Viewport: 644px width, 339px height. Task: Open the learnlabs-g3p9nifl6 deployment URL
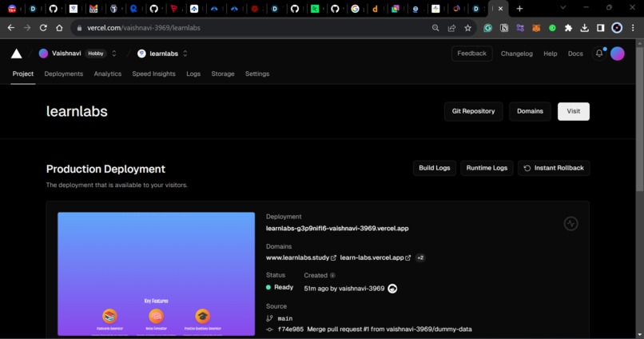pos(337,229)
